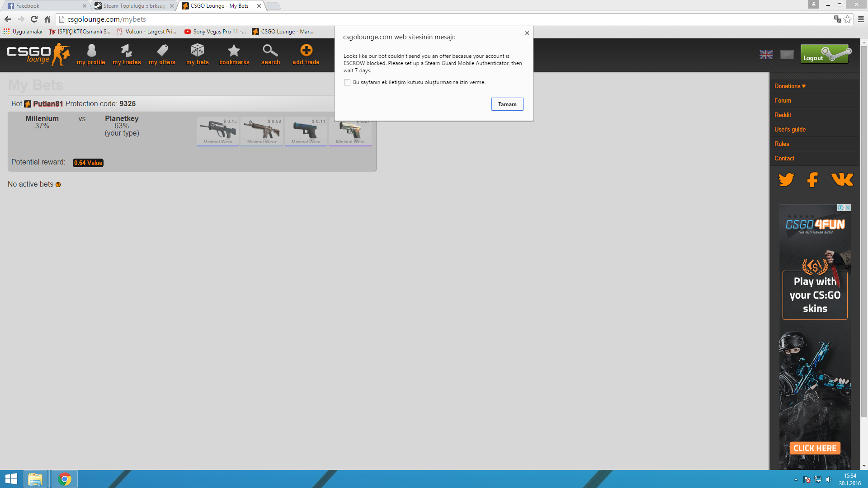The width and height of the screenshot is (868, 488).
Task: Click the CLICK HERE ad button
Action: [x=815, y=448]
